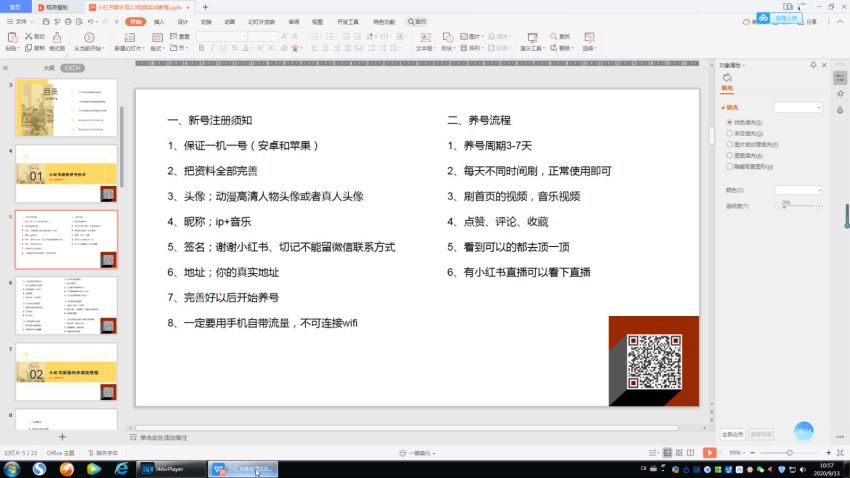Toggle Underline formatting

[223, 48]
